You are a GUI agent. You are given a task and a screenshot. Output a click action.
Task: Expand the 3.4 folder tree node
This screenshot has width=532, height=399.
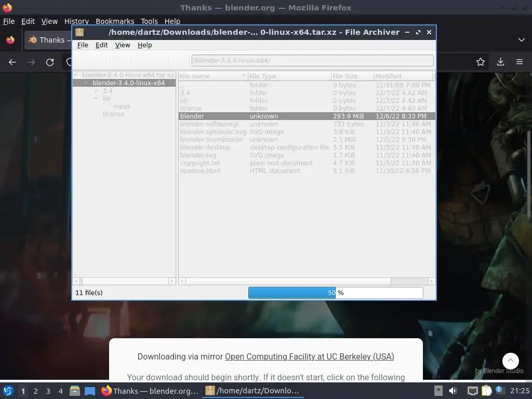96,90
